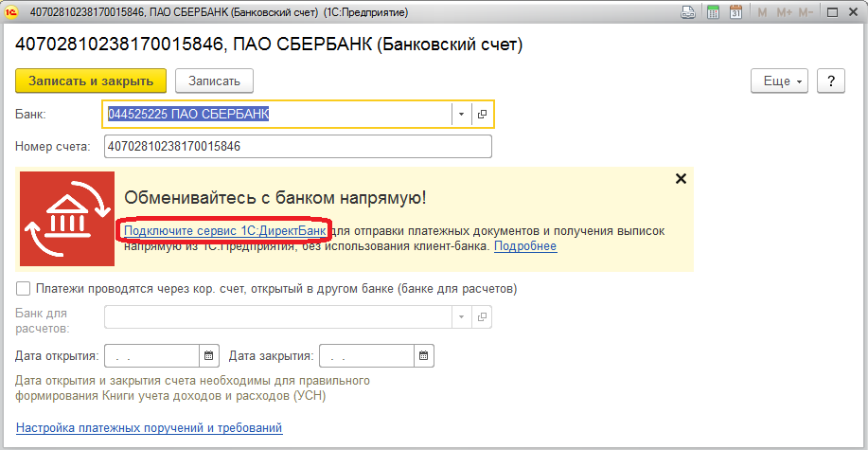Close the DirectBank promo banner
The width and height of the screenshot is (868, 450).
pos(681,178)
